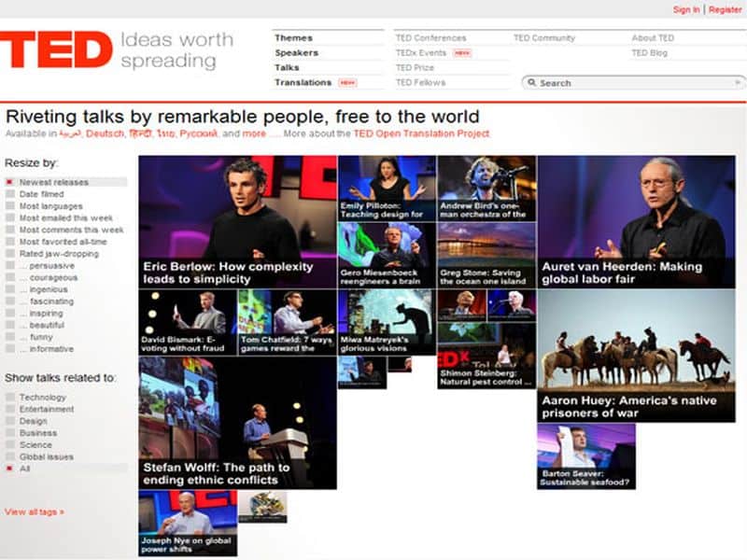The image size is (747, 560).
Task: Open Emily Pilloton teaching design talk
Action: 387,189
